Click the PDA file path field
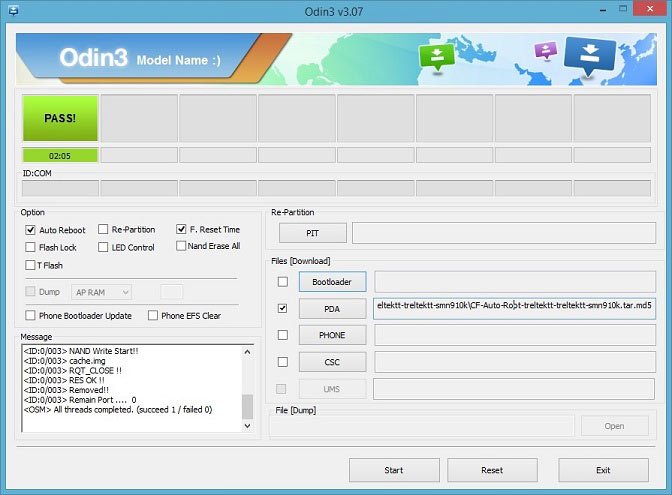 [x=514, y=309]
